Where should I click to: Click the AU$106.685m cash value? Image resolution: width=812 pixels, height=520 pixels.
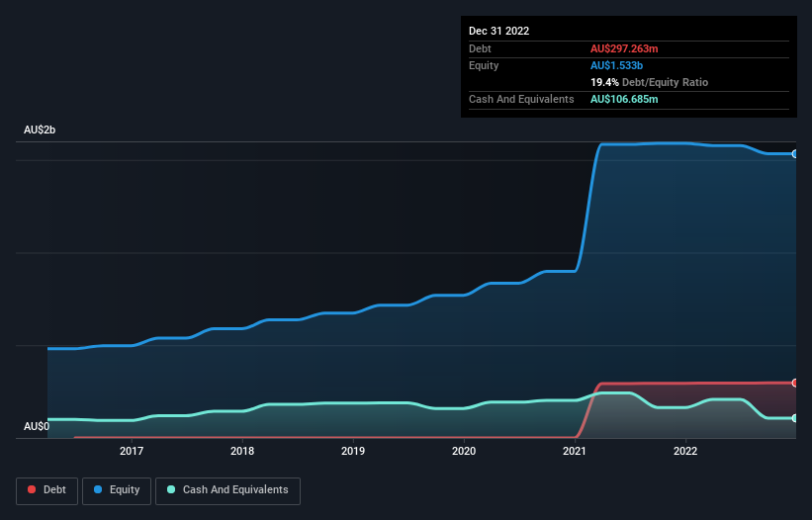[624, 99]
